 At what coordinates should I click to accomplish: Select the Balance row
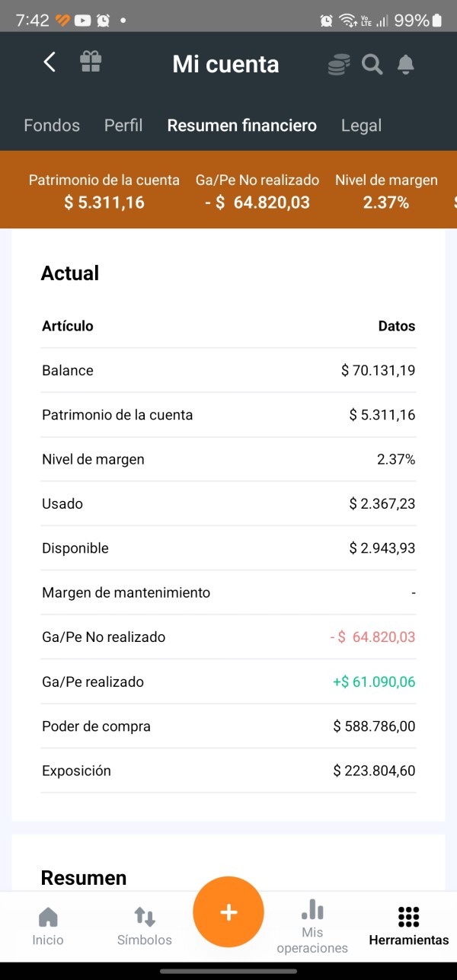(x=228, y=371)
